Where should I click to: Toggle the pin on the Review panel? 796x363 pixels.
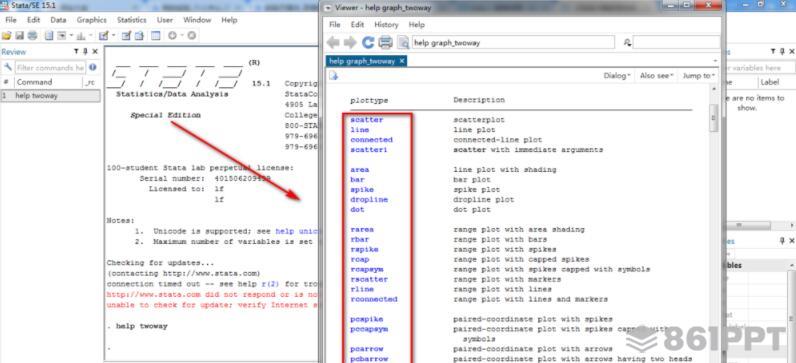[x=85, y=51]
